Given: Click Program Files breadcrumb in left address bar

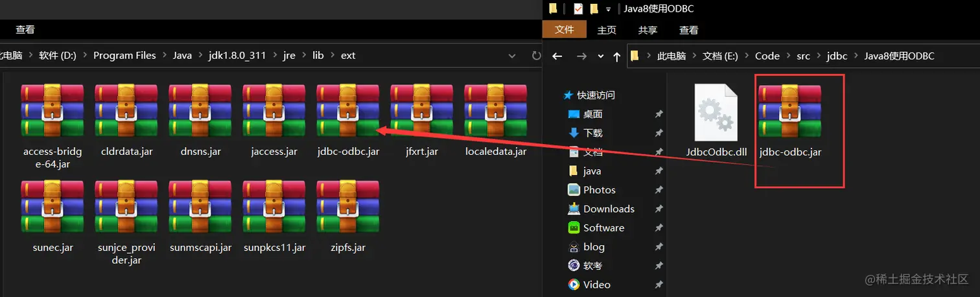Looking at the screenshot, I should (124, 56).
